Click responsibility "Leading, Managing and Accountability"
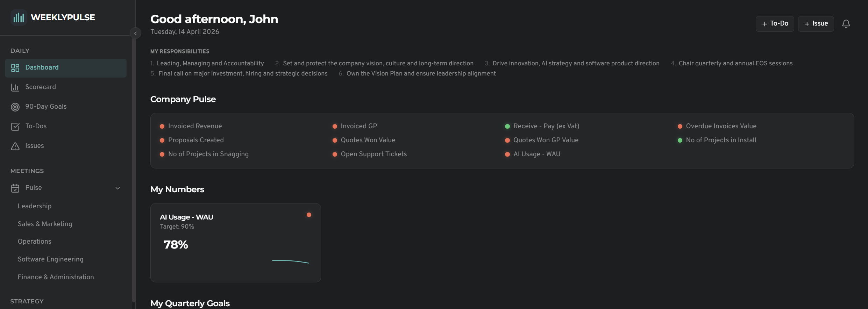 (x=210, y=64)
